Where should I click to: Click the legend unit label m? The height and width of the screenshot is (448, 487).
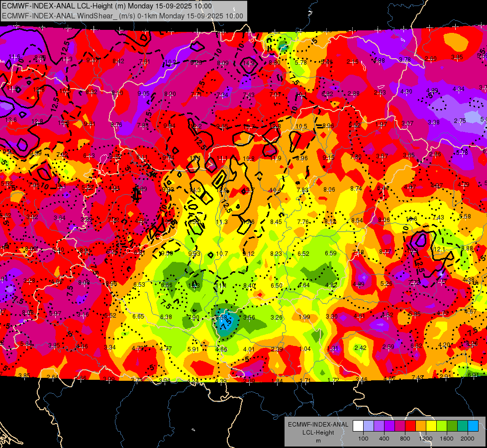point(318,441)
